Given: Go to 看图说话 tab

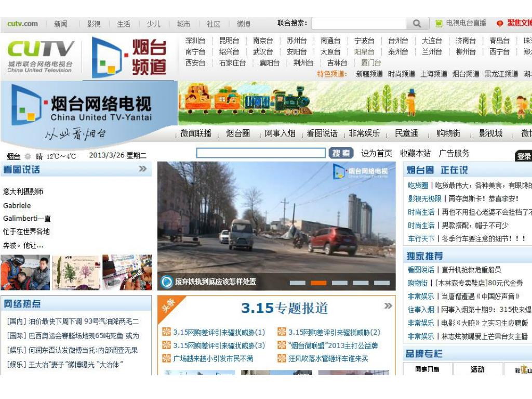Looking at the screenshot, I should (322, 134).
